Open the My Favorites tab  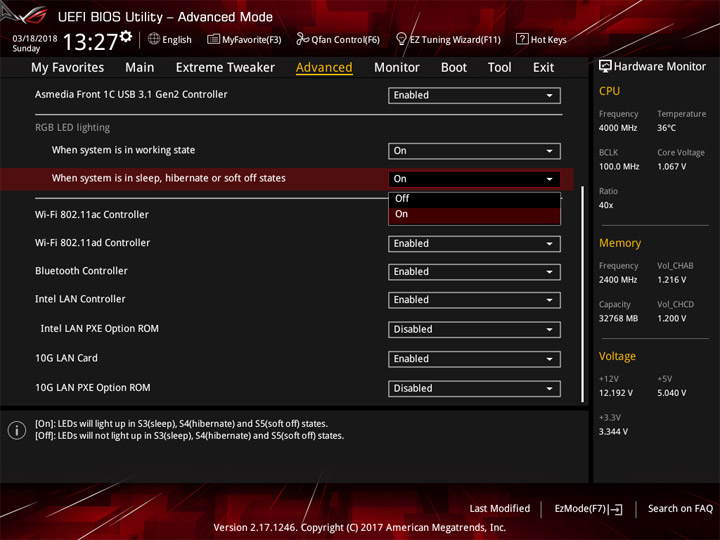click(68, 68)
